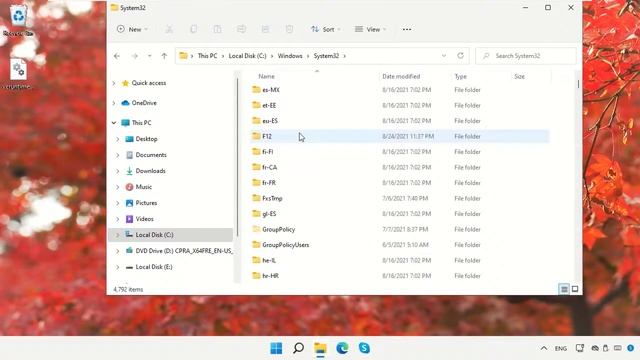Collapse This PC tree node
Screen dimensions: 640x360
114,122
